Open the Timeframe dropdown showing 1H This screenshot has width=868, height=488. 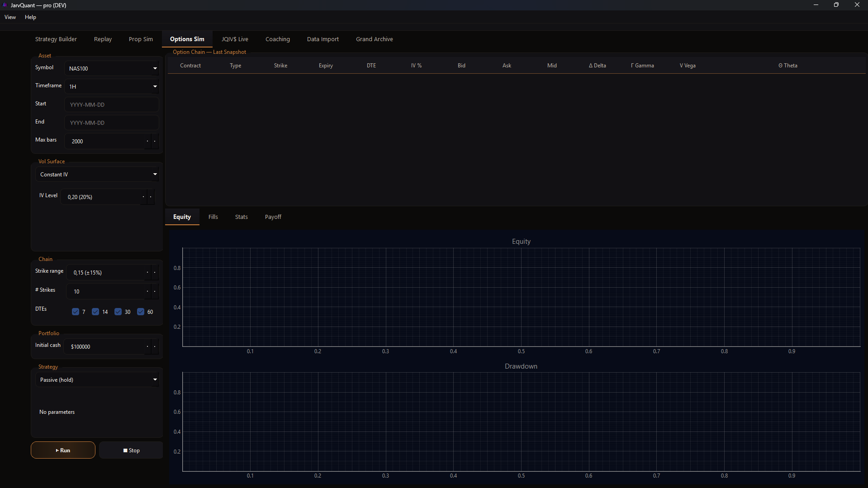click(112, 86)
